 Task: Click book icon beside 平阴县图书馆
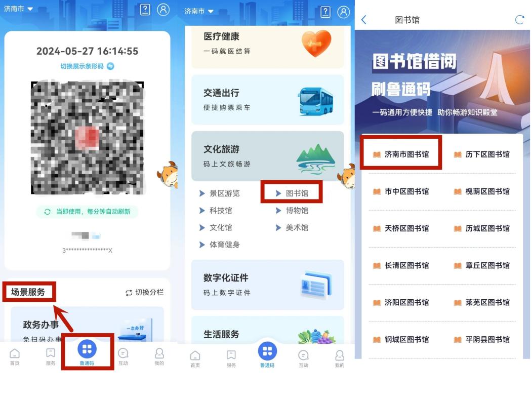(458, 340)
